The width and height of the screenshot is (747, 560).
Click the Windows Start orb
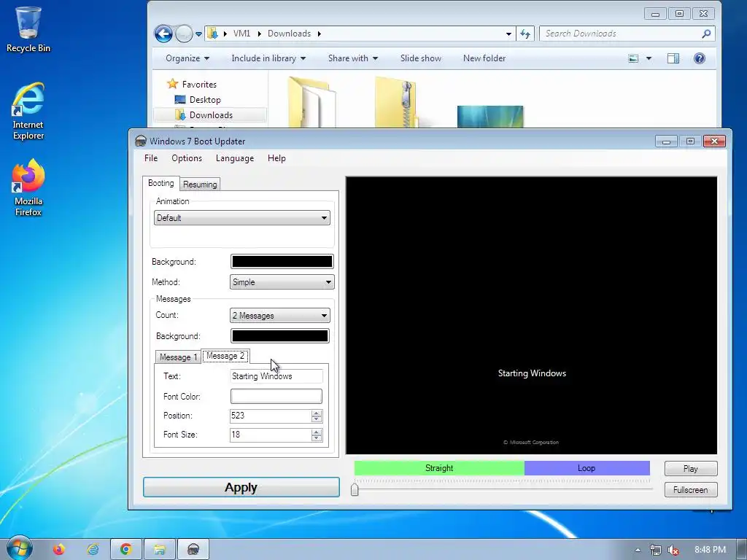pos(20,548)
